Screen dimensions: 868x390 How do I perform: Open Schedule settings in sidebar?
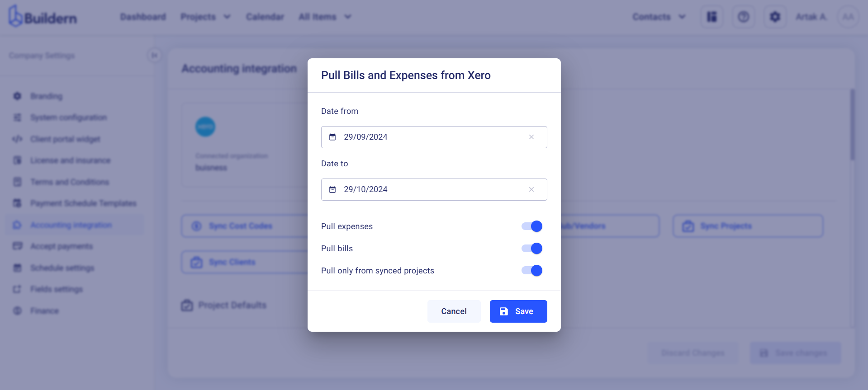(x=75, y=268)
